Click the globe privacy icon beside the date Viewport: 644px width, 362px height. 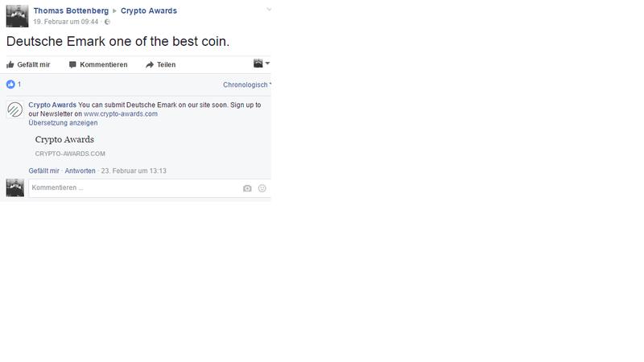pyautogui.click(x=107, y=23)
